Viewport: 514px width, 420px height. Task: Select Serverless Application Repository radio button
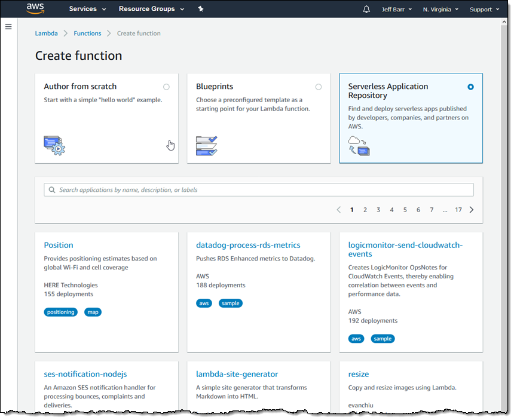click(x=471, y=87)
